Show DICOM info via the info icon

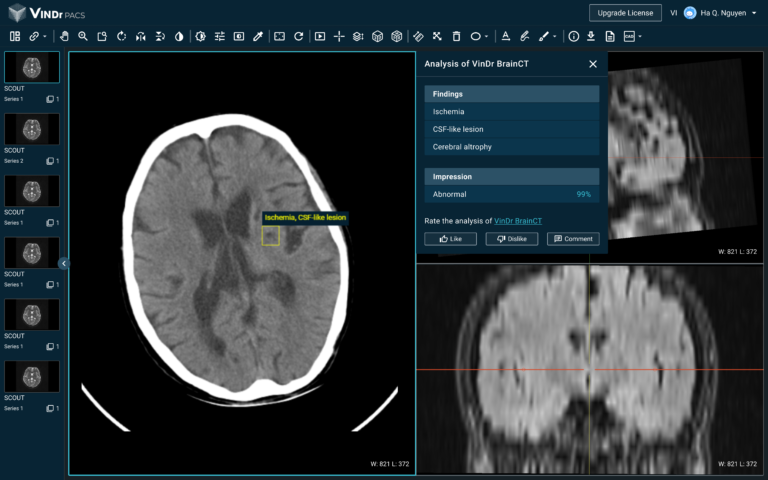click(574, 36)
